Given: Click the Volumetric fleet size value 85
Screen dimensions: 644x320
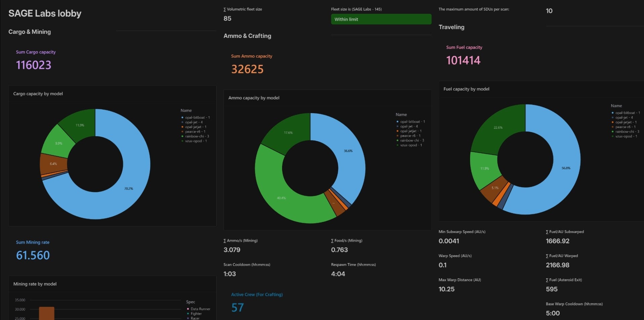Looking at the screenshot, I should (x=227, y=18).
